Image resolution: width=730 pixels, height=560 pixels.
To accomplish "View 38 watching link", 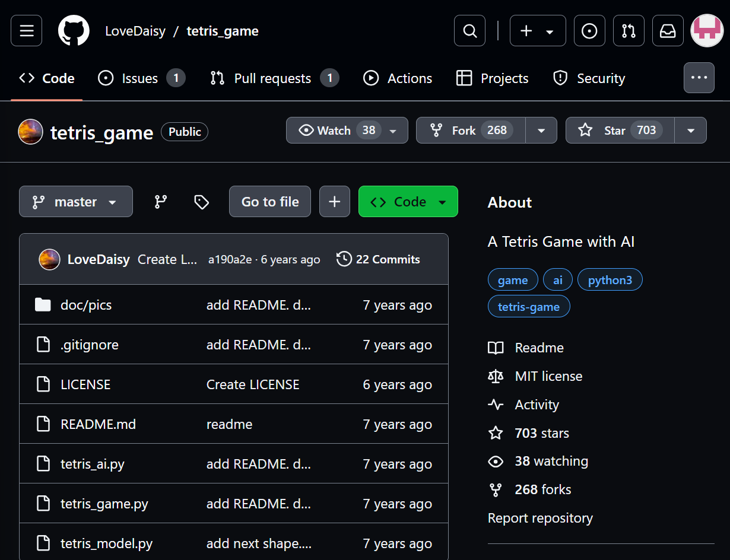I will click(x=538, y=461).
